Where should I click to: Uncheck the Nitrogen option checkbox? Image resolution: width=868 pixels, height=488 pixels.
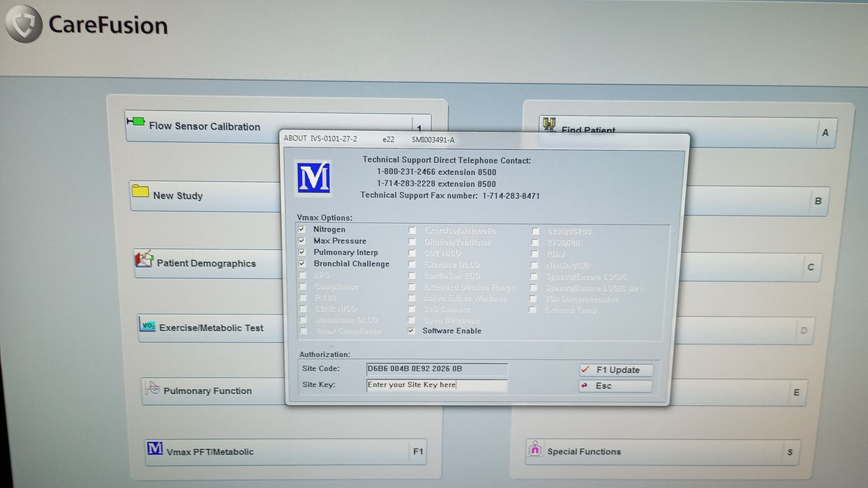tap(301, 229)
